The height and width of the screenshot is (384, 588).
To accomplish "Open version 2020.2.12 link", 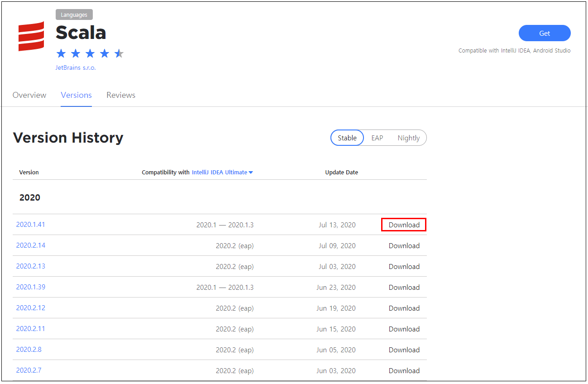I will click(x=31, y=308).
